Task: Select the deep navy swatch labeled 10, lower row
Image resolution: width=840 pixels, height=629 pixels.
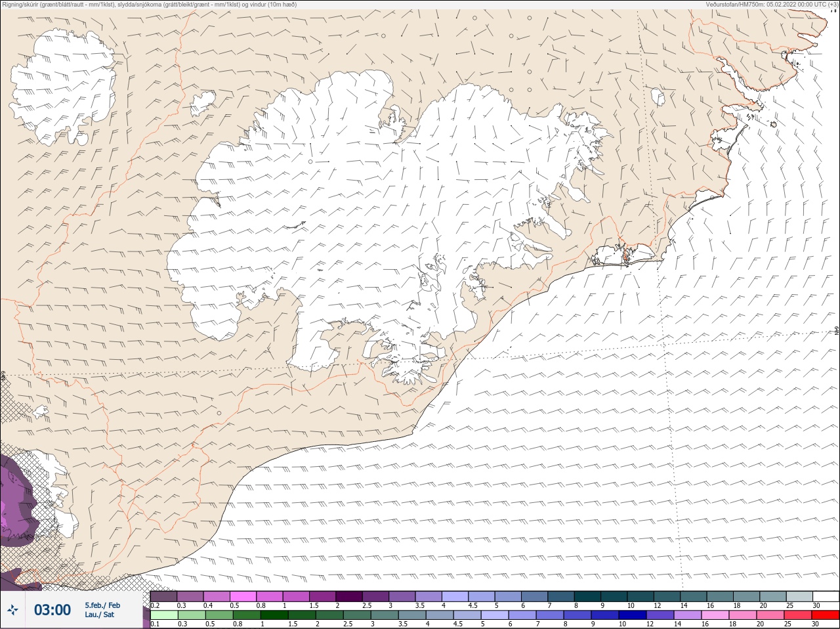Action: coord(633,615)
